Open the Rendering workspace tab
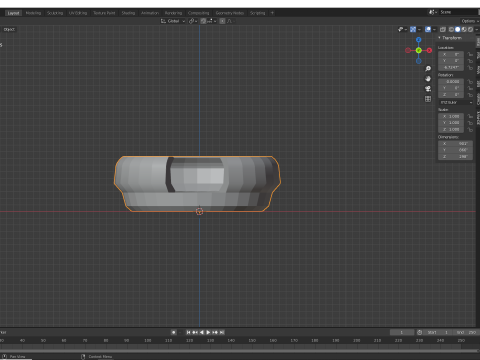The height and width of the screenshot is (360, 480). point(173,13)
